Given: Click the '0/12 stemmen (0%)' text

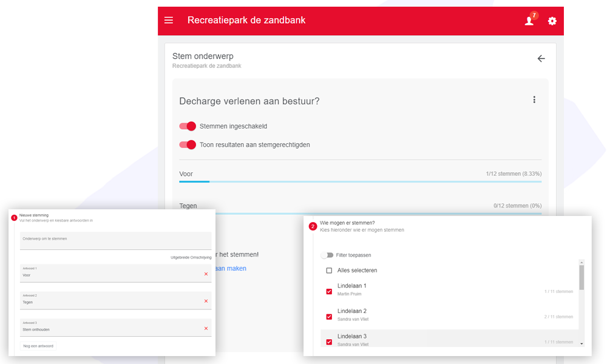Looking at the screenshot, I should click(517, 206).
